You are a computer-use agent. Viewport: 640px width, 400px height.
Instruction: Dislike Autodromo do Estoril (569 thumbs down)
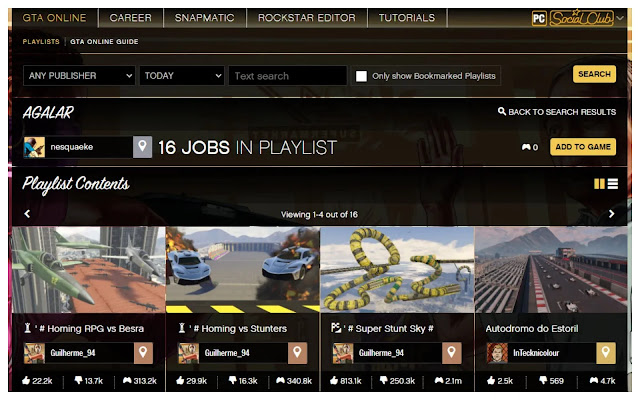click(543, 381)
